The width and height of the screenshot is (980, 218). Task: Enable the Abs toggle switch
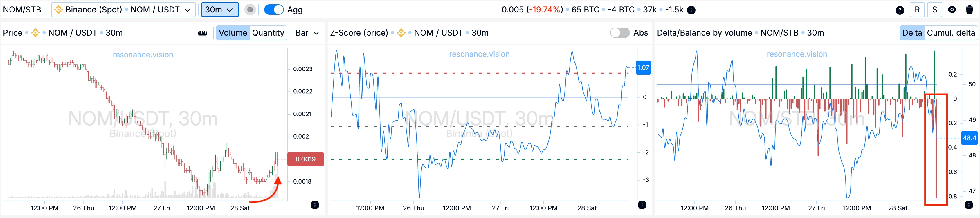pos(620,33)
